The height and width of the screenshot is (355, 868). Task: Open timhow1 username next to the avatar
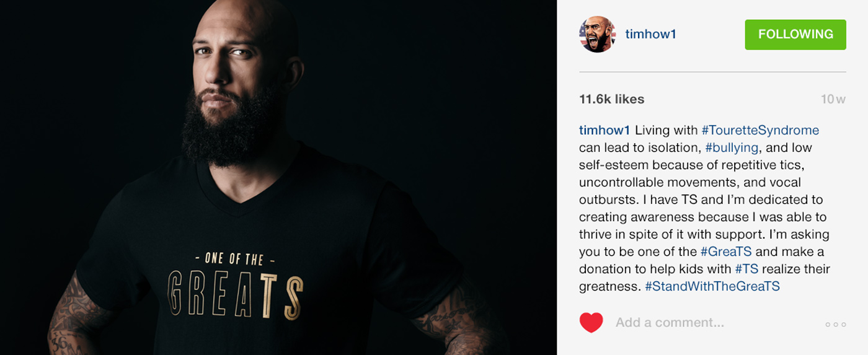pos(650,34)
